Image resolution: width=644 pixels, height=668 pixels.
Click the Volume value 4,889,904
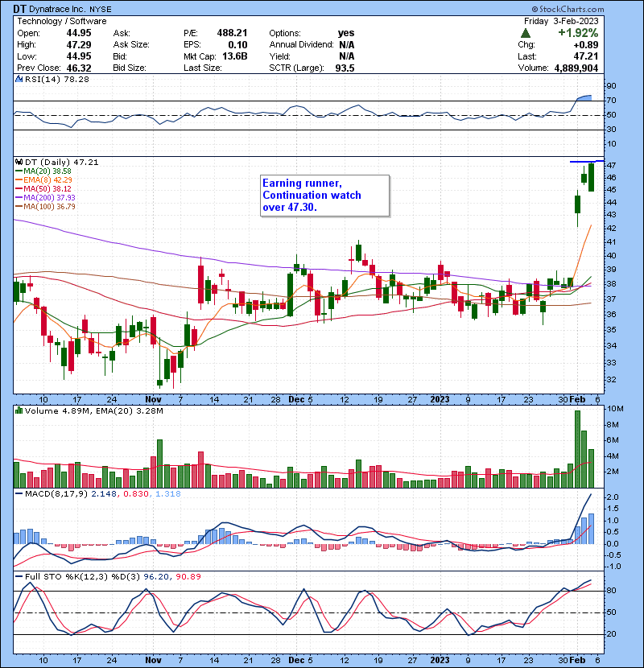coord(576,68)
